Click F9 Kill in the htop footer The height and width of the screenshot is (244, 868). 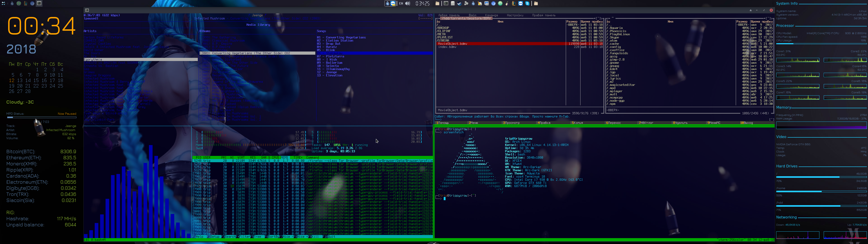pos(315,237)
